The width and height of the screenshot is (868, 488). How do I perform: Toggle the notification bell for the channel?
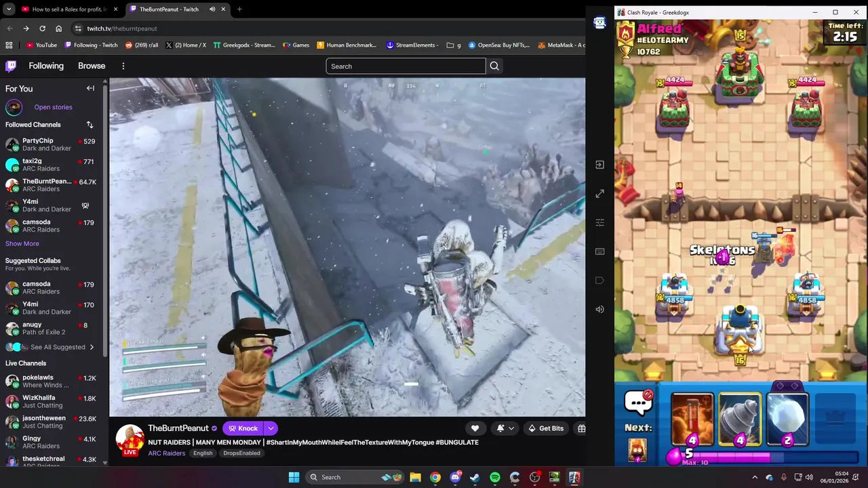point(500,428)
